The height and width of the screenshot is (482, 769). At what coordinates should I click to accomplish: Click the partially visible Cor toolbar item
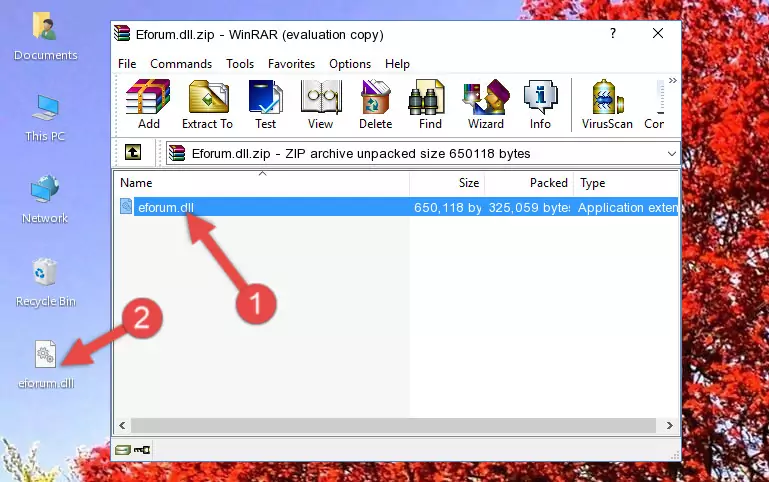[654, 104]
